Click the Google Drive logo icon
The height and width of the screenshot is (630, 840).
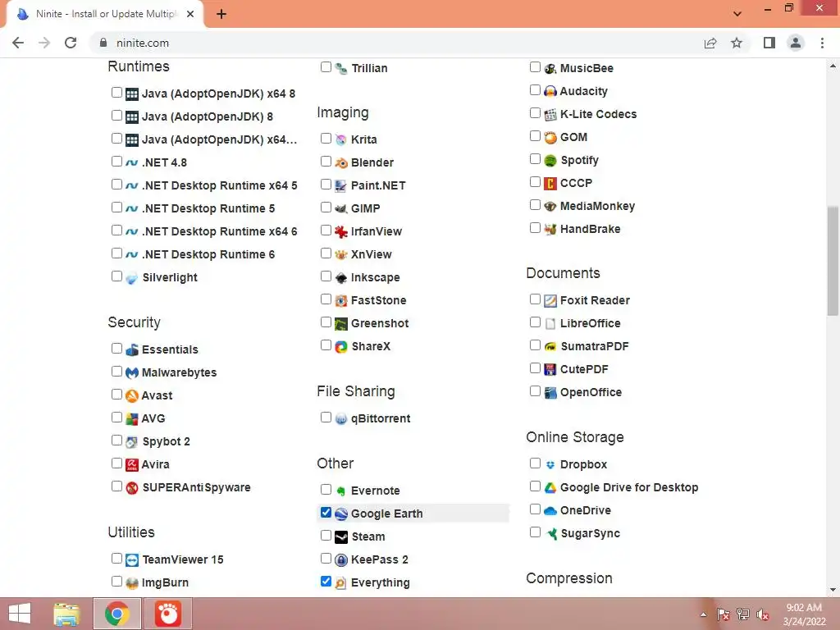pos(550,487)
